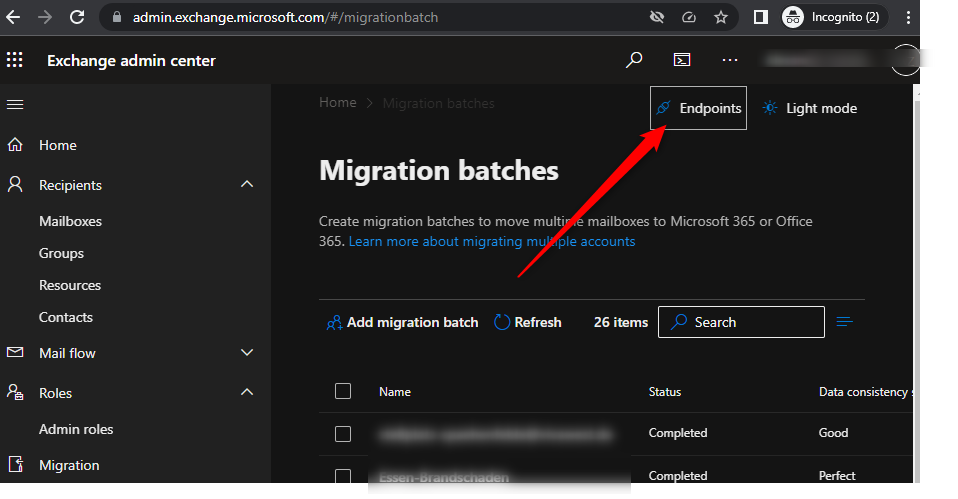Click the crossed-out eye tracking icon
This screenshot has height=499, width=958.
(657, 17)
